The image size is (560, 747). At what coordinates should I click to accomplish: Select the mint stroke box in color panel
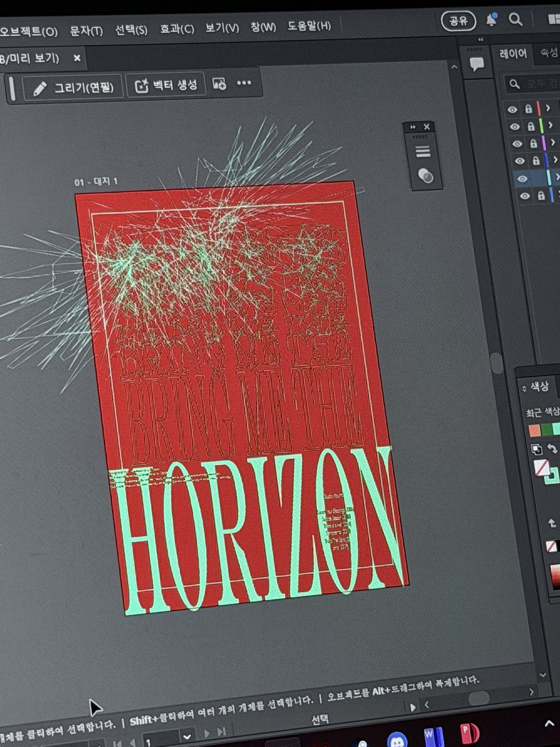tap(554, 477)
